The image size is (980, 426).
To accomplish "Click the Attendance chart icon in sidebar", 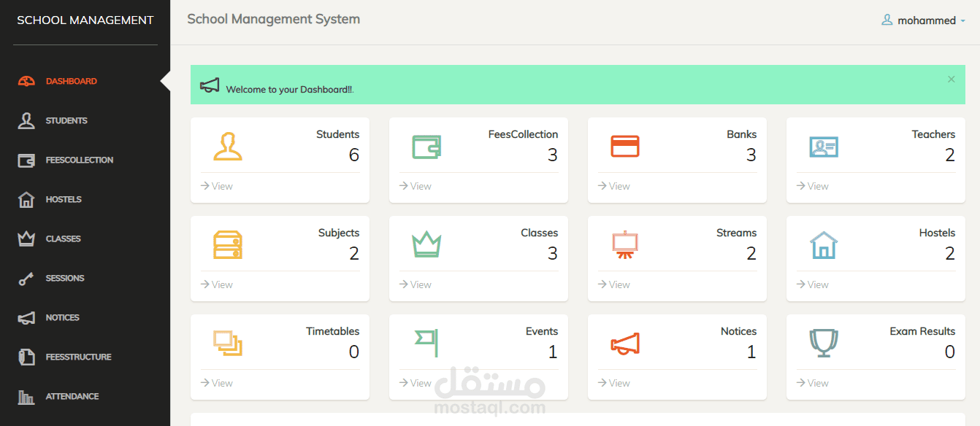I will [26, 397].
